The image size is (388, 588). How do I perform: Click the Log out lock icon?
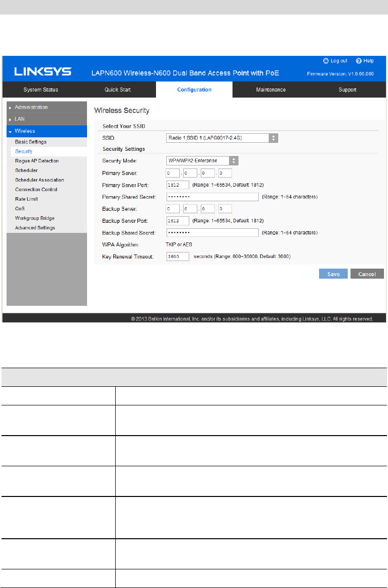326,61
